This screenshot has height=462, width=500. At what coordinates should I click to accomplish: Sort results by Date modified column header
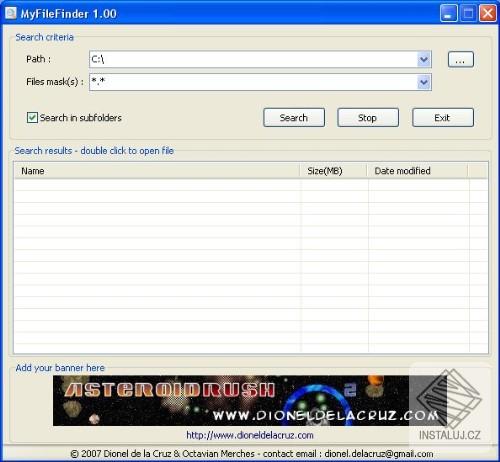click(417, 171)
